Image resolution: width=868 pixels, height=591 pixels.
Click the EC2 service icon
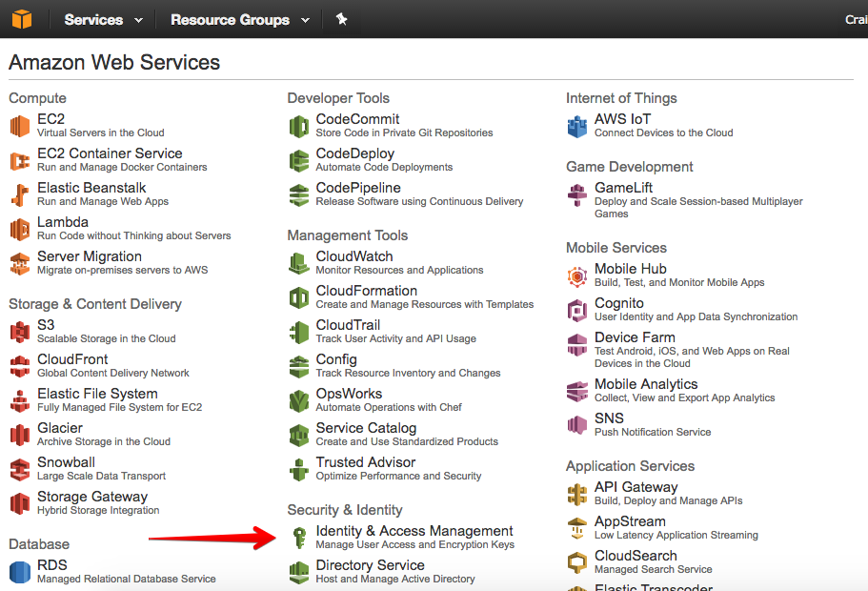coord(20,126)
